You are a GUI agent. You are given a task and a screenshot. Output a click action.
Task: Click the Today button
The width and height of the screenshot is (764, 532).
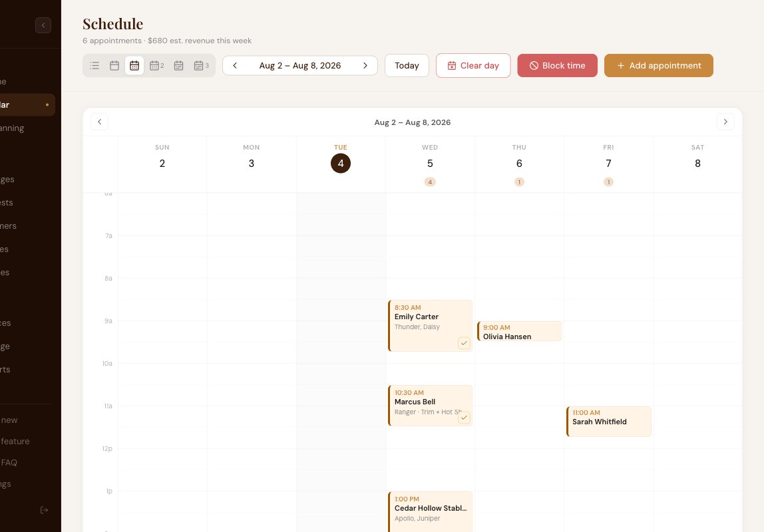tap(407, 66)
